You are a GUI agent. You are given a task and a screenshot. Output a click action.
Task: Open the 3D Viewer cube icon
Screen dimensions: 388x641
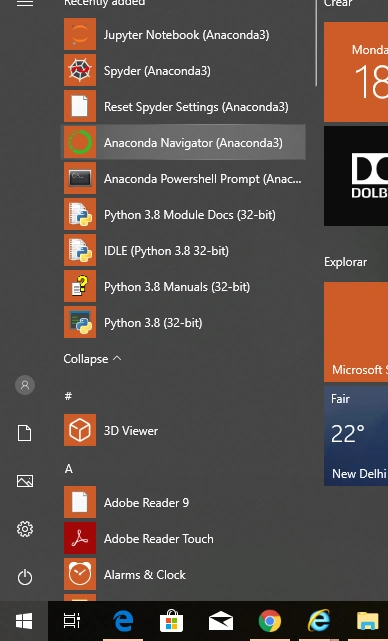point(80,430)
